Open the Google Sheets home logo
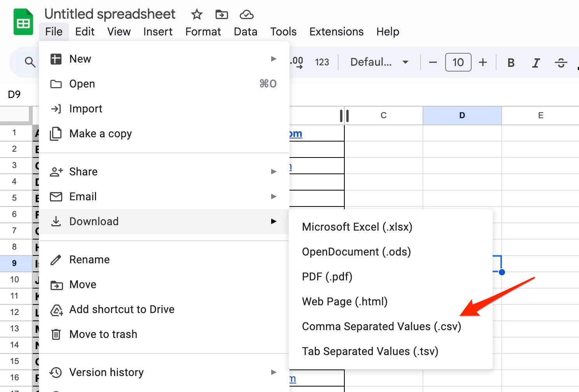Screen dimensions: 579x392 pyautogui.click(x=23, y=23)
